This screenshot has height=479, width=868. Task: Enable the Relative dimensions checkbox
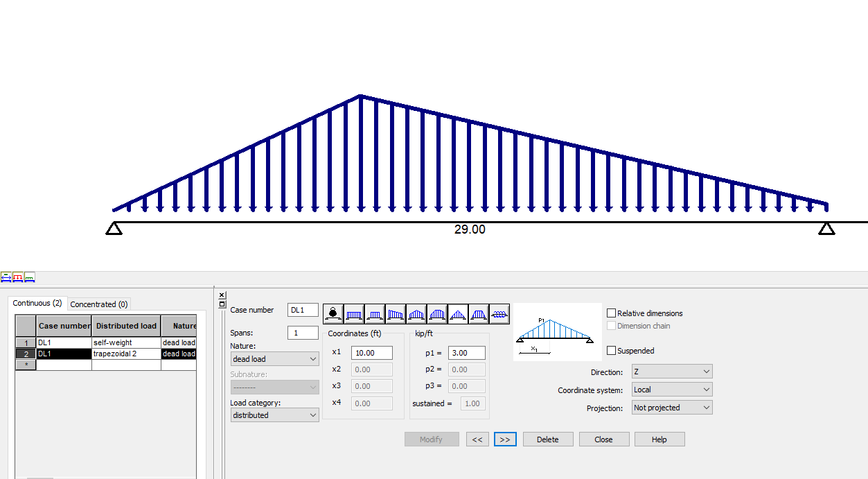coord(612,313)
